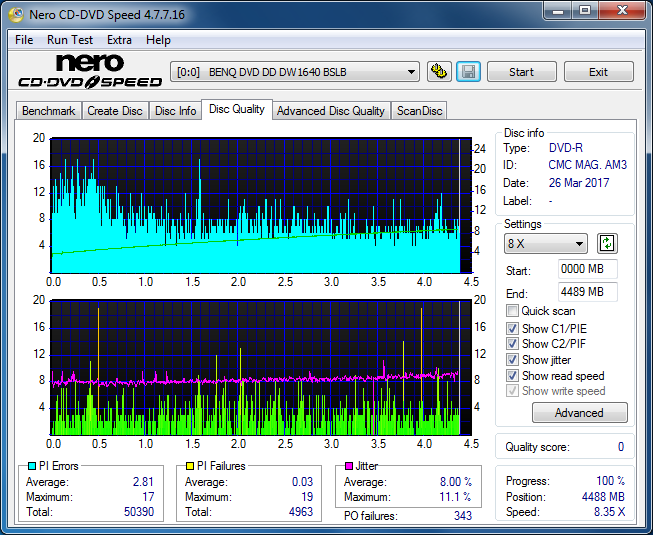
Task: Open the Advanced settings button
Action: (x=579, y=413)
